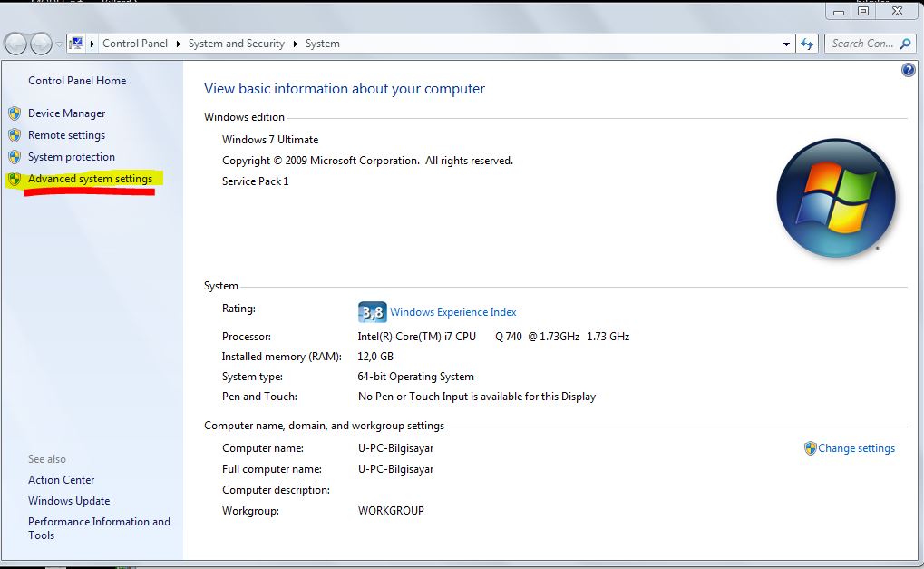Click the Back navigation button
This screenshot has width=924, height=569.
click(x=15, y=44)
